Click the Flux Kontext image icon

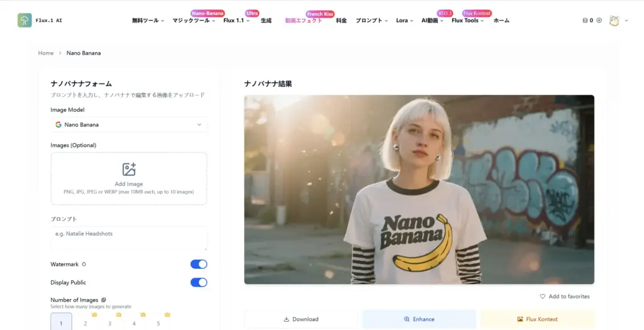(520, 319)
